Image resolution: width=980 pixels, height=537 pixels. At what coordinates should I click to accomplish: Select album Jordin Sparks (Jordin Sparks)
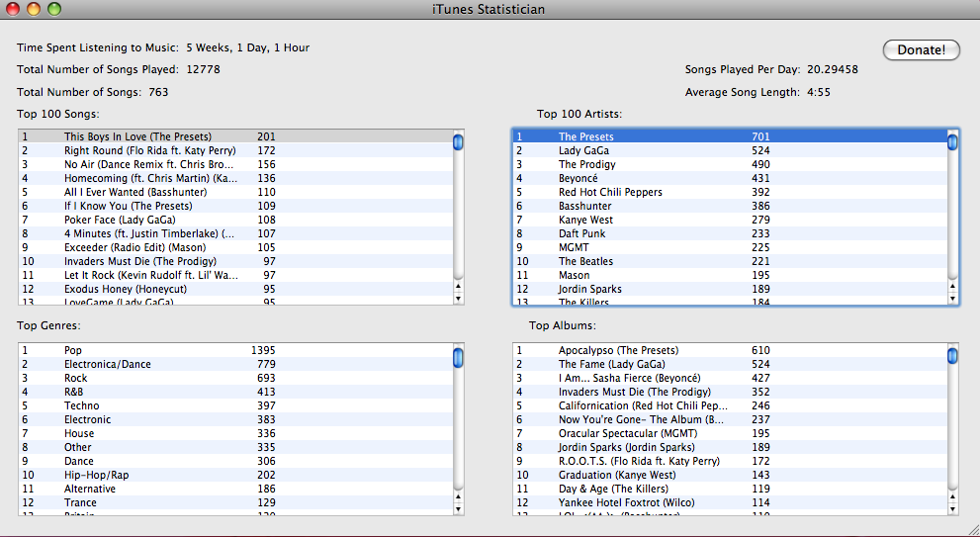coord(730,447)
